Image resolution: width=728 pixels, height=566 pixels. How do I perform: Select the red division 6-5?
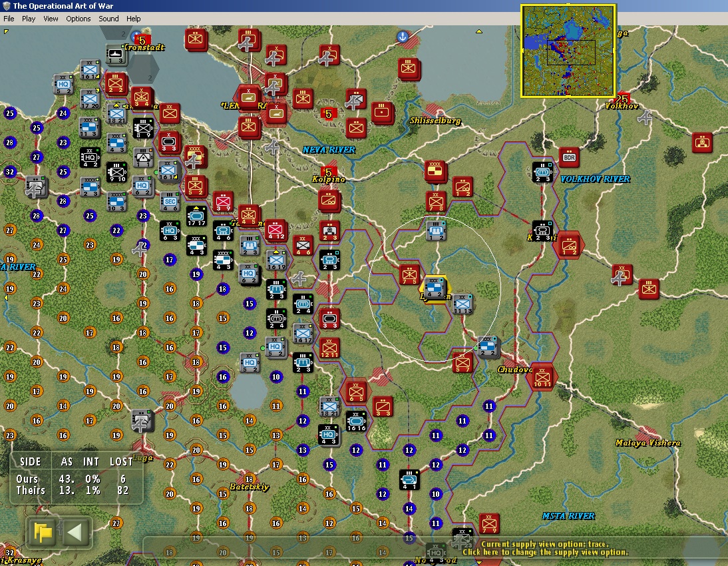(x=356, y=392)
